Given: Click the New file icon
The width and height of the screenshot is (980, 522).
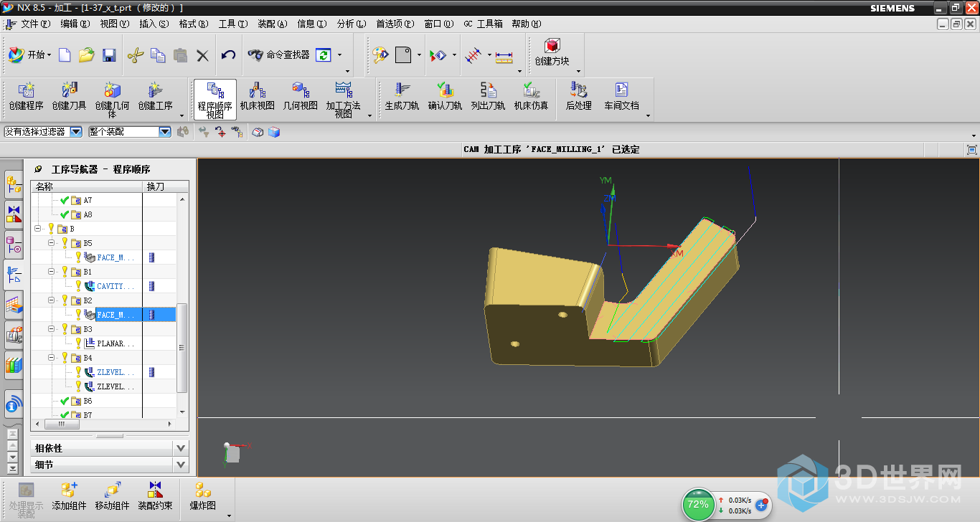Looking at the screenshot, I should [x=65, y=55].
